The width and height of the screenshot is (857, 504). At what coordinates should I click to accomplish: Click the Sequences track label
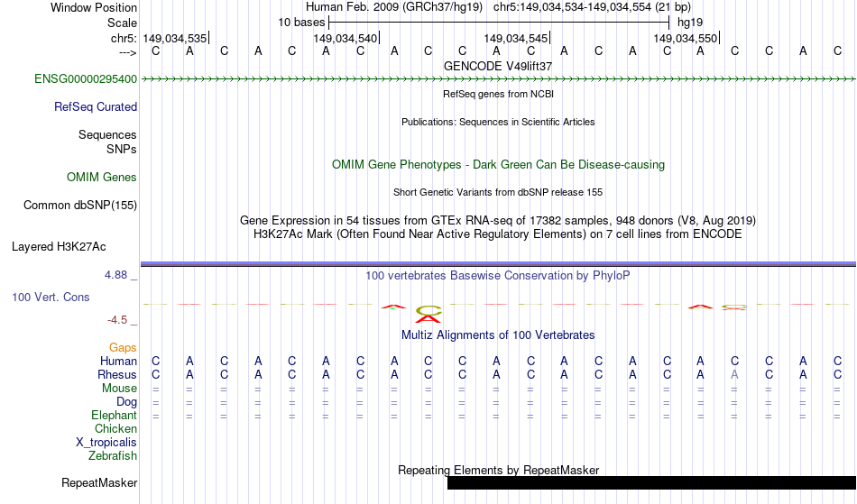107,135
